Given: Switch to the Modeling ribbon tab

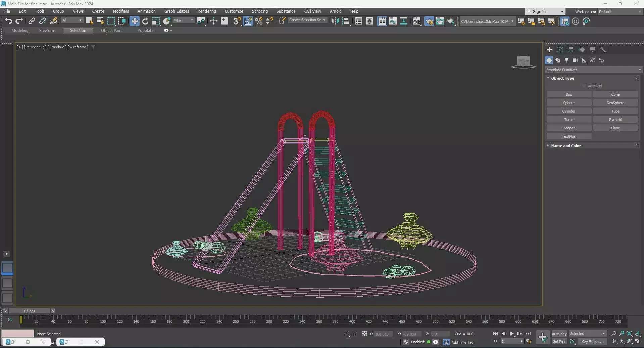Looking at the screenshot, I should (20, 31).
